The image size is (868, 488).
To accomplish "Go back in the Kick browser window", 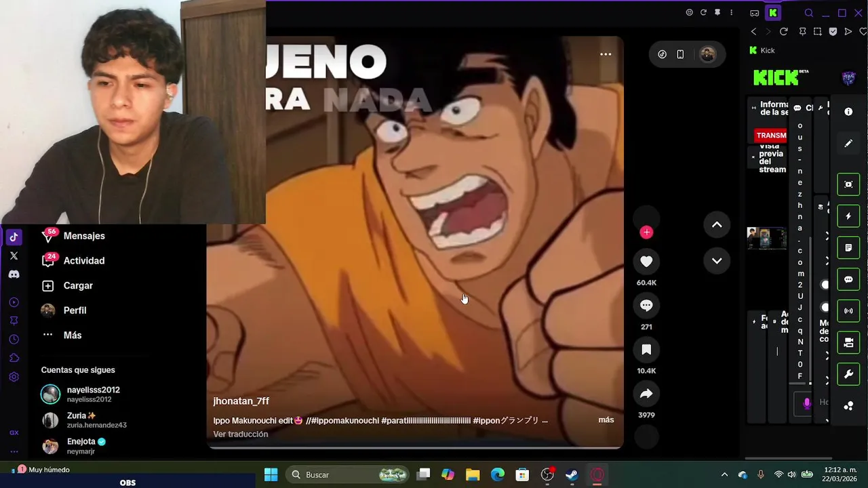I will pyautogui.click(x=753, y=32).
